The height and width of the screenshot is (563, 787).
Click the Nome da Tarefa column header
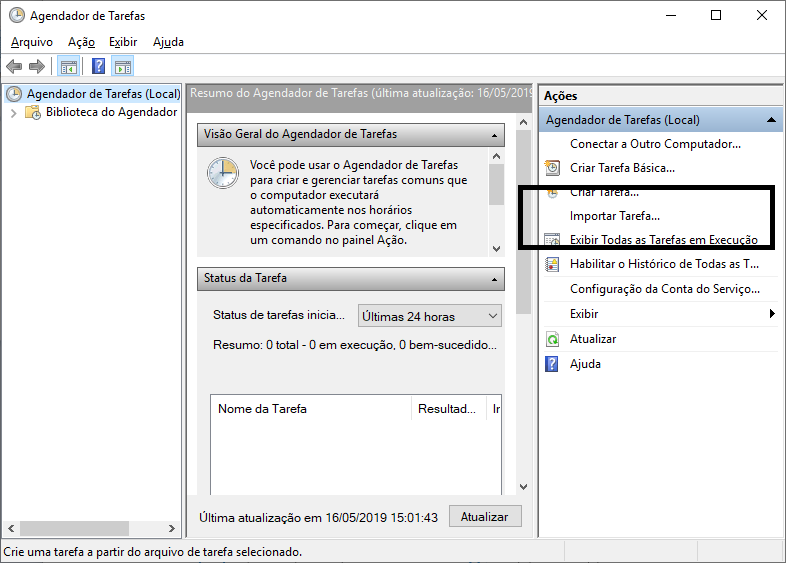coord(311,409)
